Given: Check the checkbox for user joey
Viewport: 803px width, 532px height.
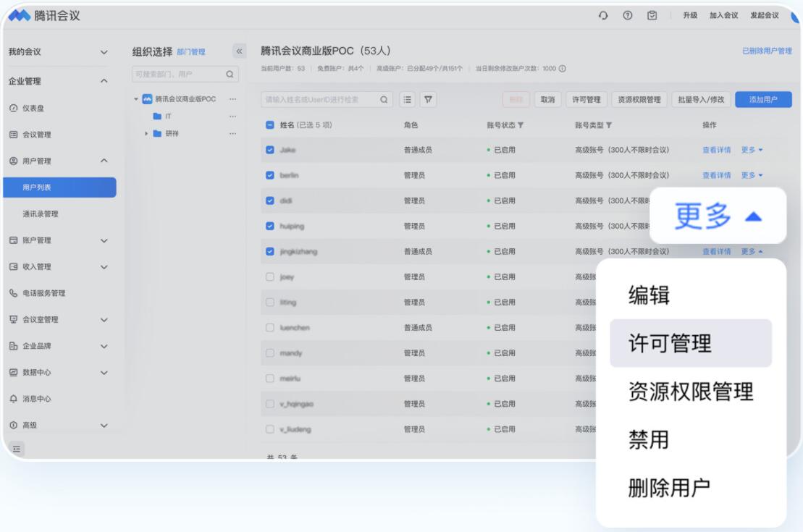Looking at the screenshot, I should point(270,276).
